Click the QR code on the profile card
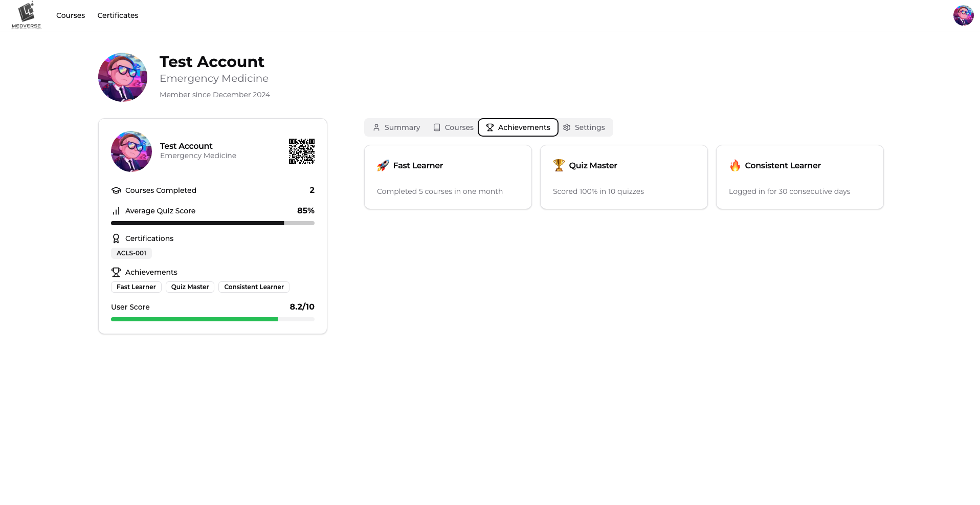Screen dimensions: 980x505 301,151
